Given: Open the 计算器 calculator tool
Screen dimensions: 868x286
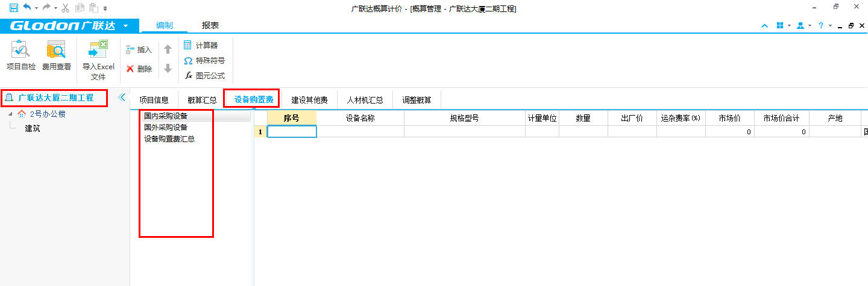Looking at the screenshot, I should click(x=201, y=45).
